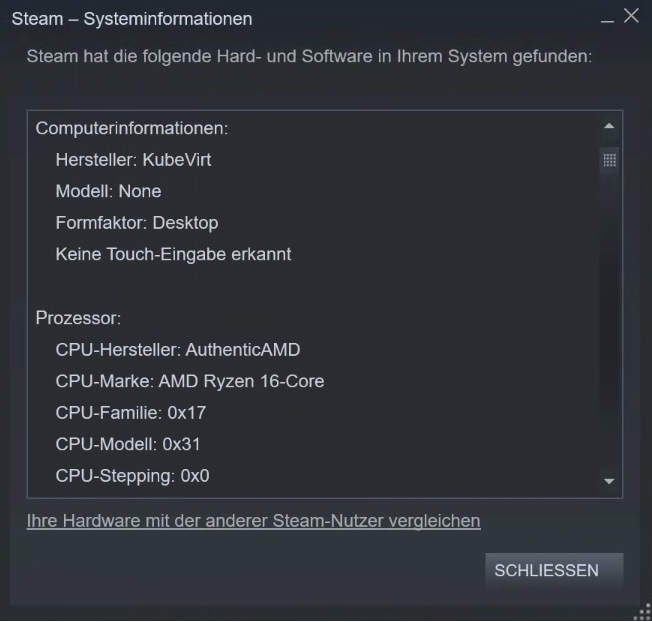Click the scroll up arrow in list

coord(609,126)
